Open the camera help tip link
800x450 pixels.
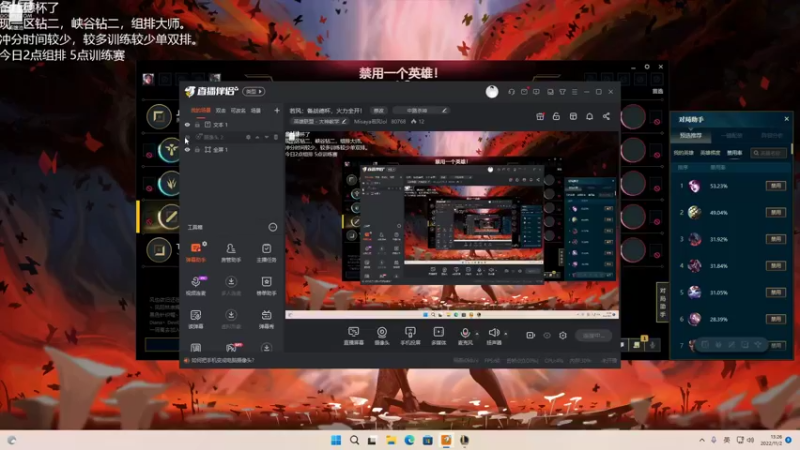[x=222, y=360]
